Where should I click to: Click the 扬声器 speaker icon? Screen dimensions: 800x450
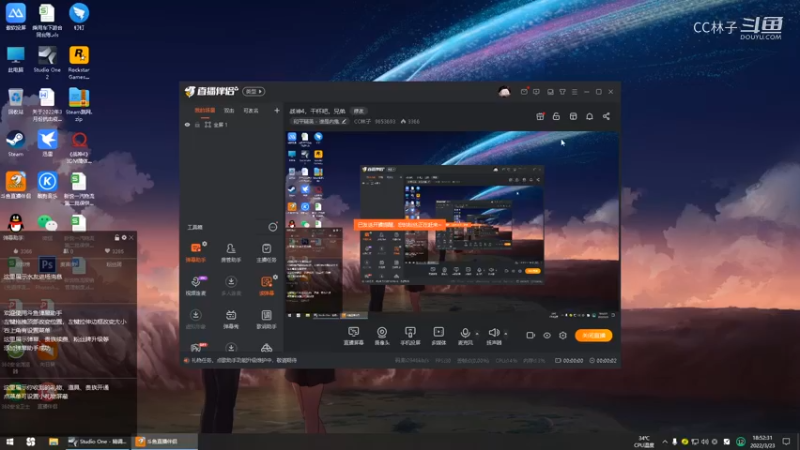click(493, 333)
